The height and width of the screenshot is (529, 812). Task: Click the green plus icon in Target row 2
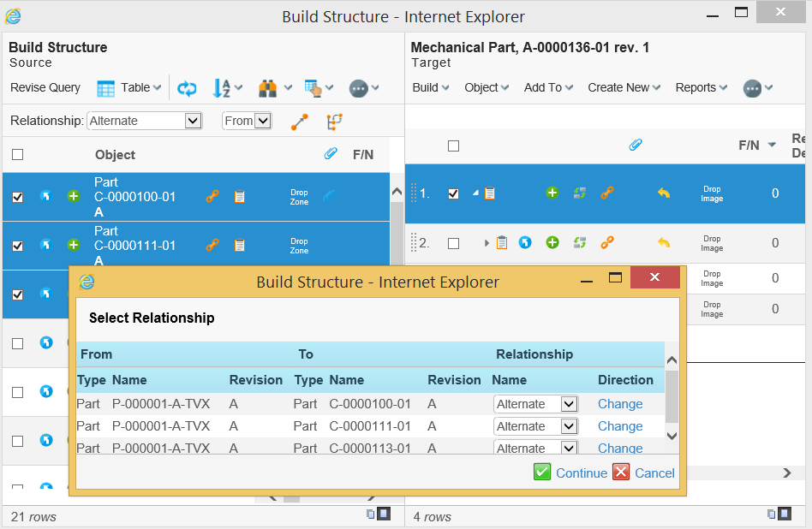(552, 243)
